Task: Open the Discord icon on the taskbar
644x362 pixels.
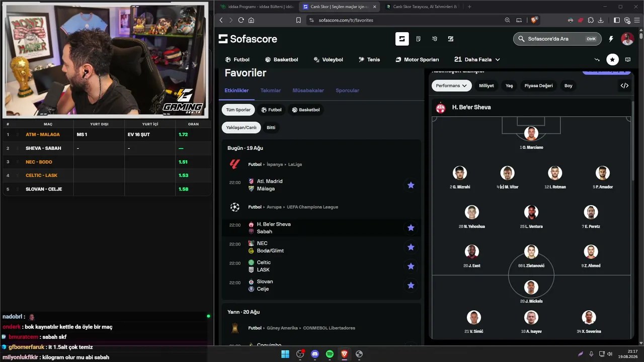Action: pos(315,354)
